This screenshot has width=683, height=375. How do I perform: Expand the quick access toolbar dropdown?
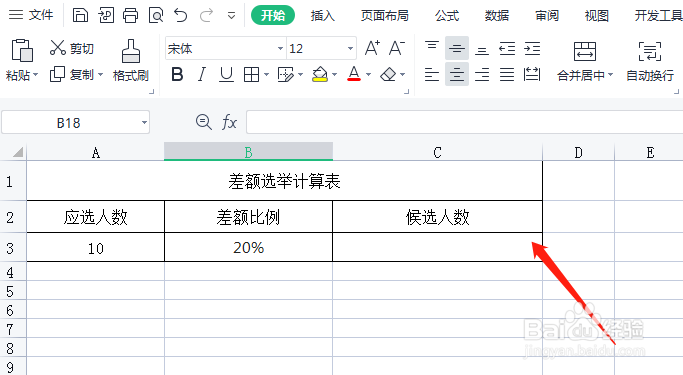pos(231,16)
